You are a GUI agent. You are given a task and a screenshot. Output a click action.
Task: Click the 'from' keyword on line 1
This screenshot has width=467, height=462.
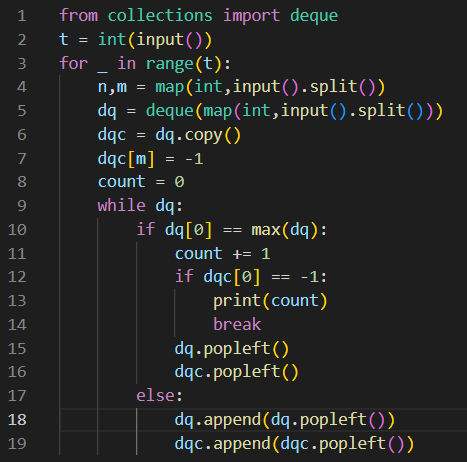tap(79, 16)
